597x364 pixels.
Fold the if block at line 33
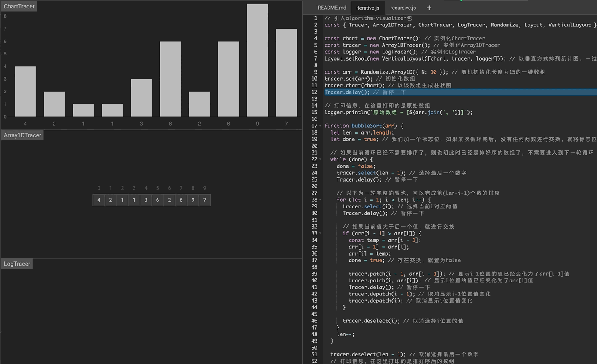pos(320,233)
